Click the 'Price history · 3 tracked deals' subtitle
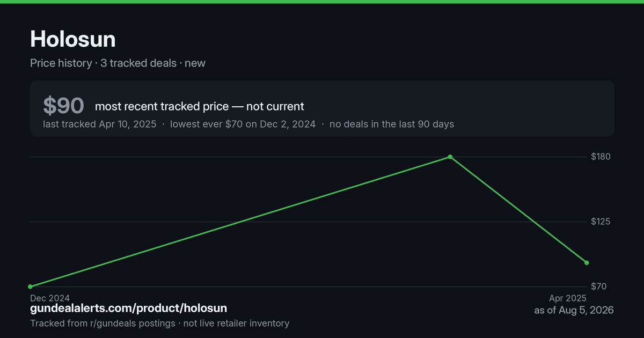 click(x=103, y=63)
